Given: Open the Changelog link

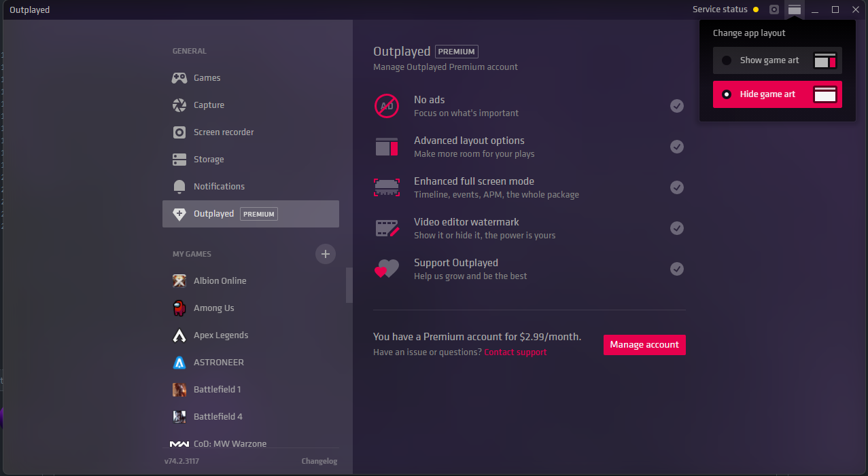Looking at the screenshot, I should (x=319, y=462).
